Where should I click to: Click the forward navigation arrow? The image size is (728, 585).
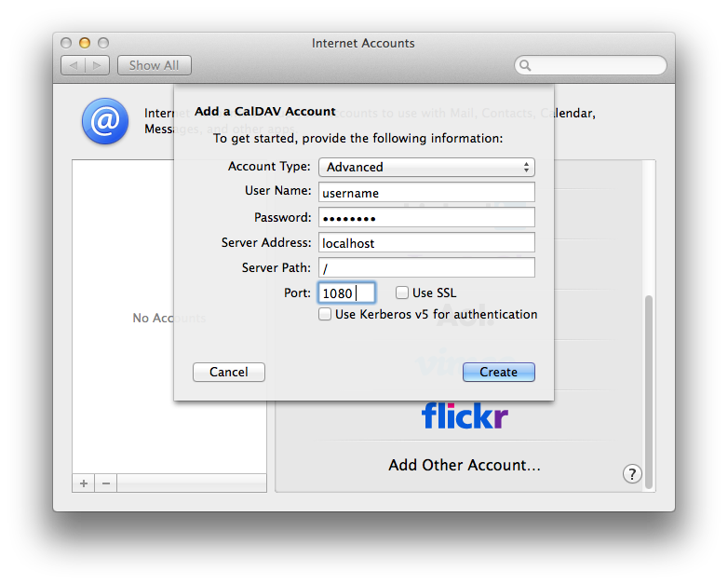(99, 65)
